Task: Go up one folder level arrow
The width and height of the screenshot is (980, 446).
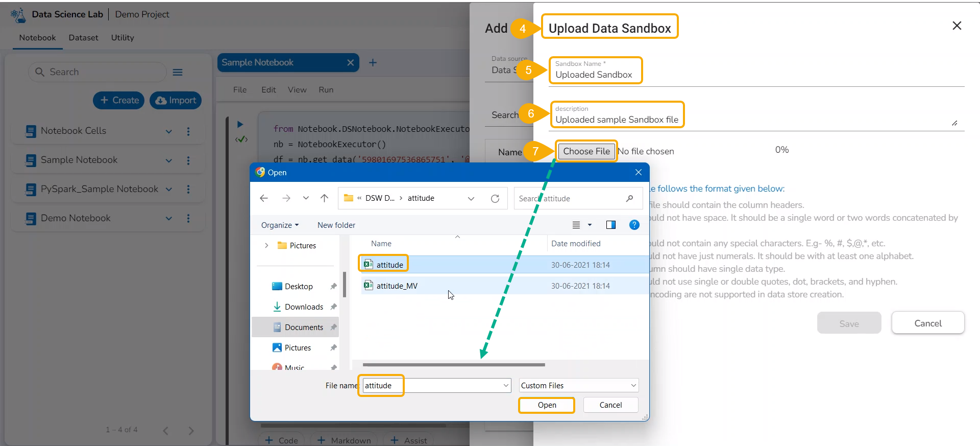Action: 324,198
